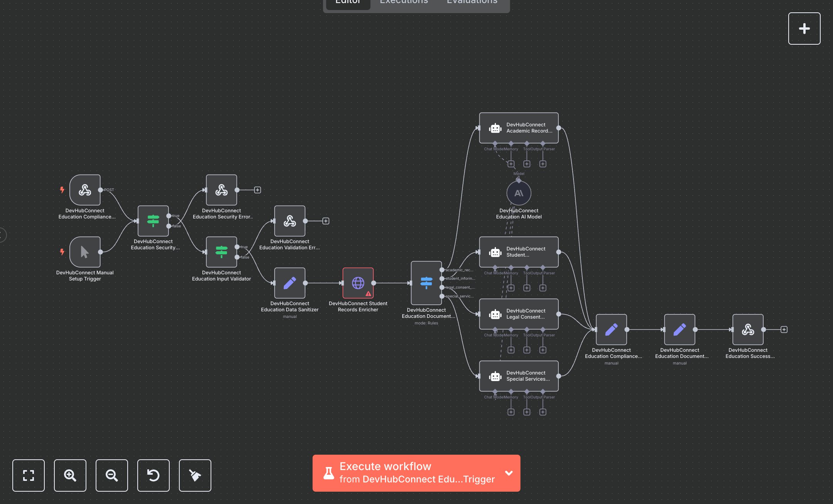Add a node after the Security Error webhook
This screenshot has width=833, height=504.
(258, 190)
